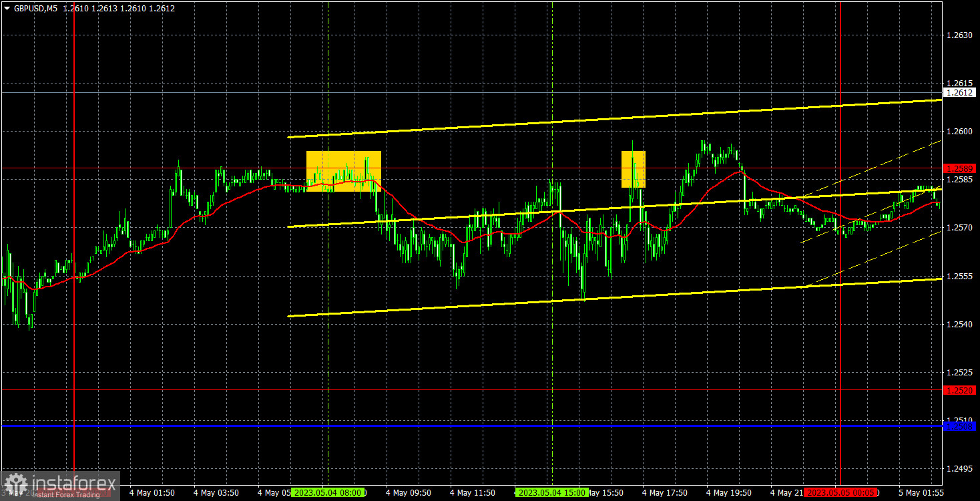Open the chart menu arrow beside GBPUSD,M5
This screenshot has width=980, height=501.
tap(7, 9)
